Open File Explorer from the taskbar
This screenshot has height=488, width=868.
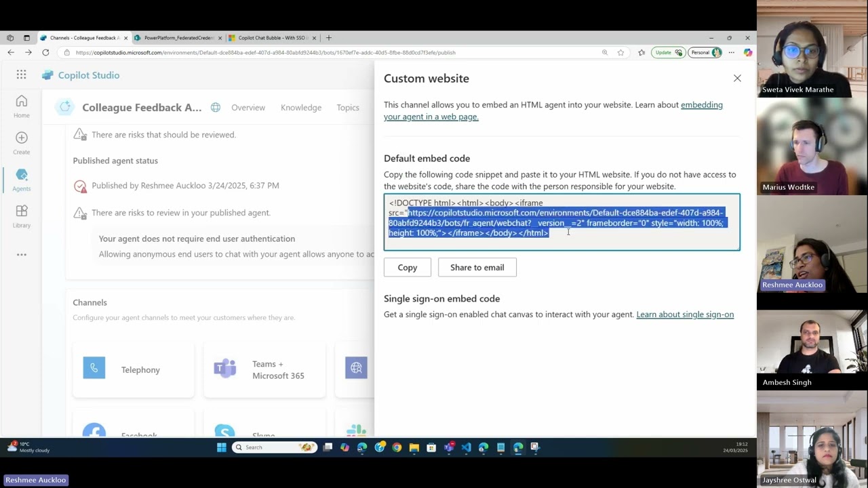point(414,447)
